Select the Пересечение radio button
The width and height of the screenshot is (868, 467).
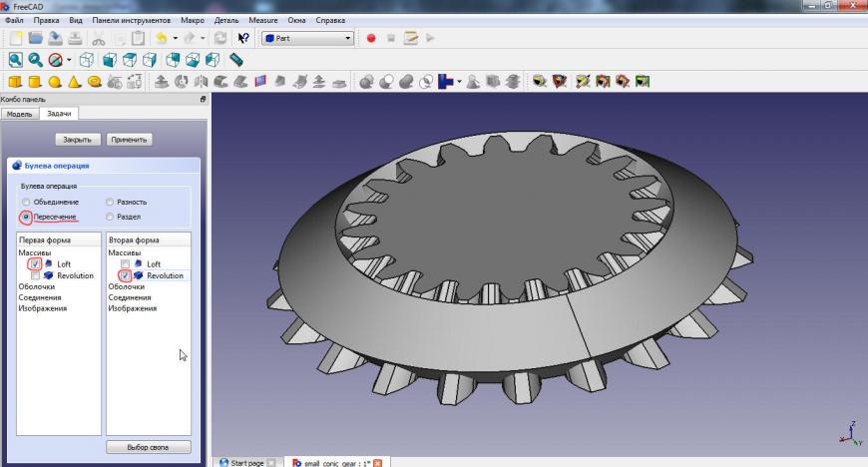click(x=26, y=218)
